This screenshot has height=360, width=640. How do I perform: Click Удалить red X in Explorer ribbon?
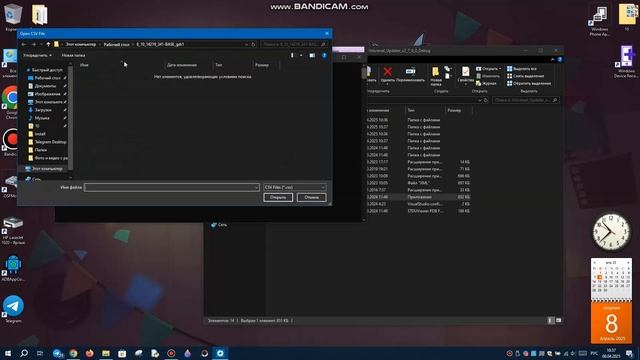(388, 75)
